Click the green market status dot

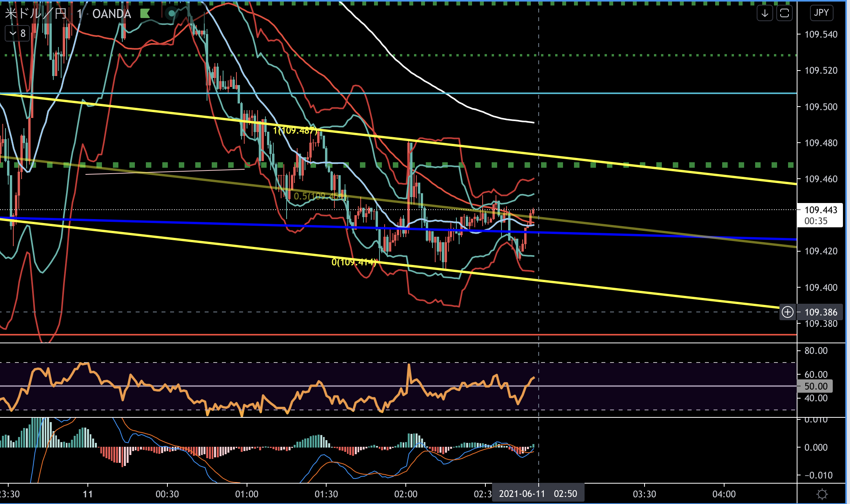[x=171, y=14]
